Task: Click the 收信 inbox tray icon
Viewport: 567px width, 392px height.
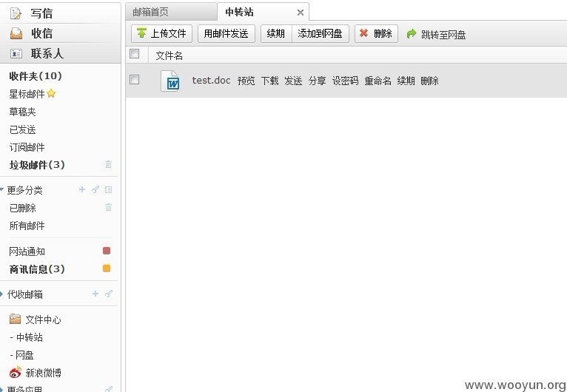Action: [16, 33]
